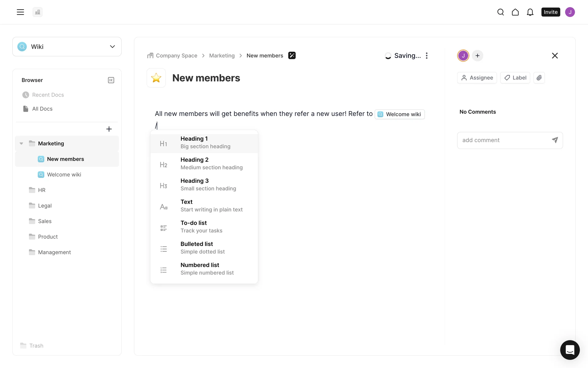Open document three-dot options menu
This screenshot has width=588, height=368.
427,56
